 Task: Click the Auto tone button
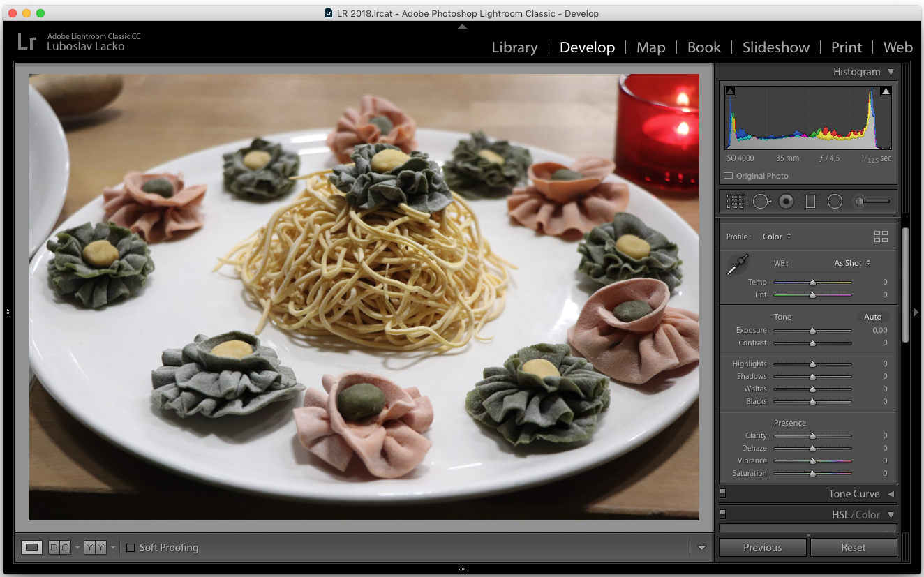(x=872, y=317)
